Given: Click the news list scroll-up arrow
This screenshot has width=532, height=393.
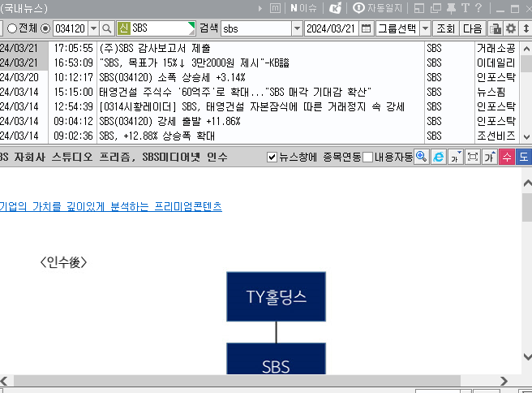Looking at the screenshot, I should pos(526,49).
